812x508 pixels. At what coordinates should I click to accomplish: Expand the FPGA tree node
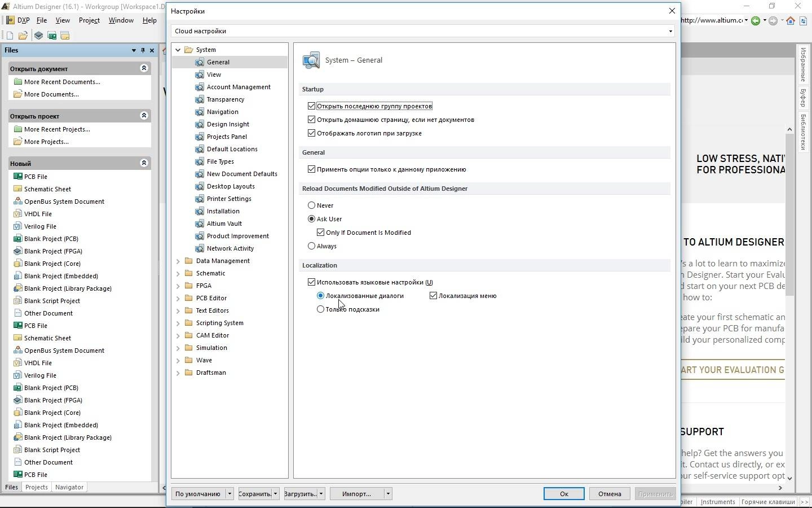[x=178, y=286]
